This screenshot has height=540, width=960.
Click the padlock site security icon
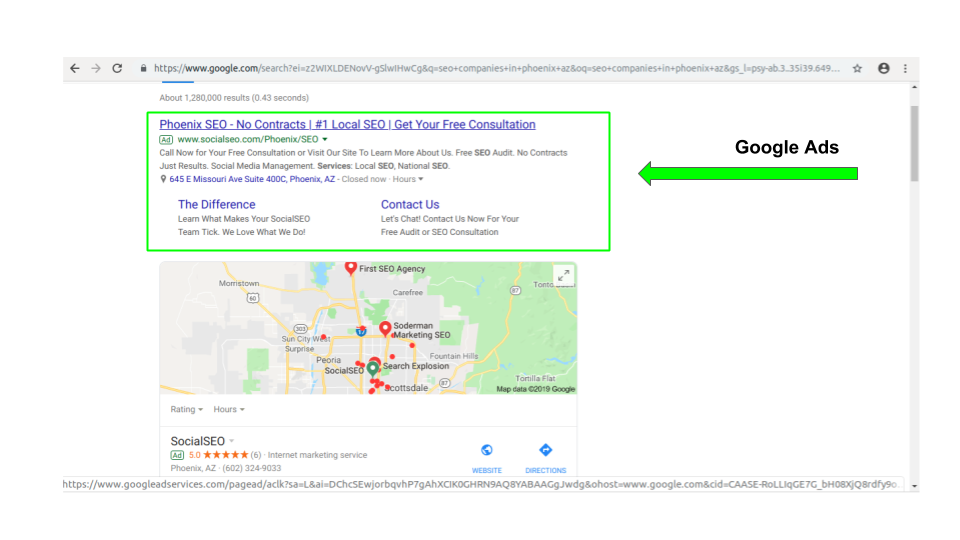point(143,69)
